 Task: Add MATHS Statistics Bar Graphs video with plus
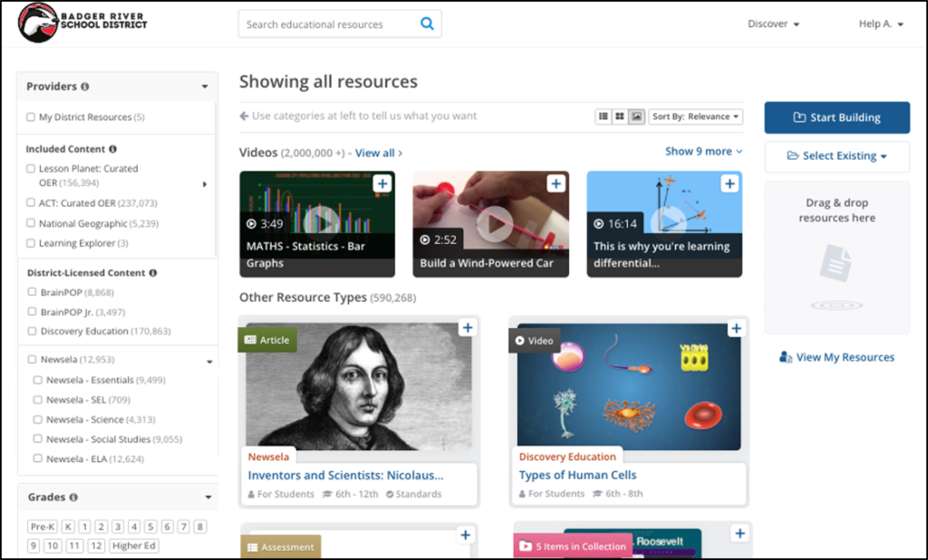tap(382, 184)
